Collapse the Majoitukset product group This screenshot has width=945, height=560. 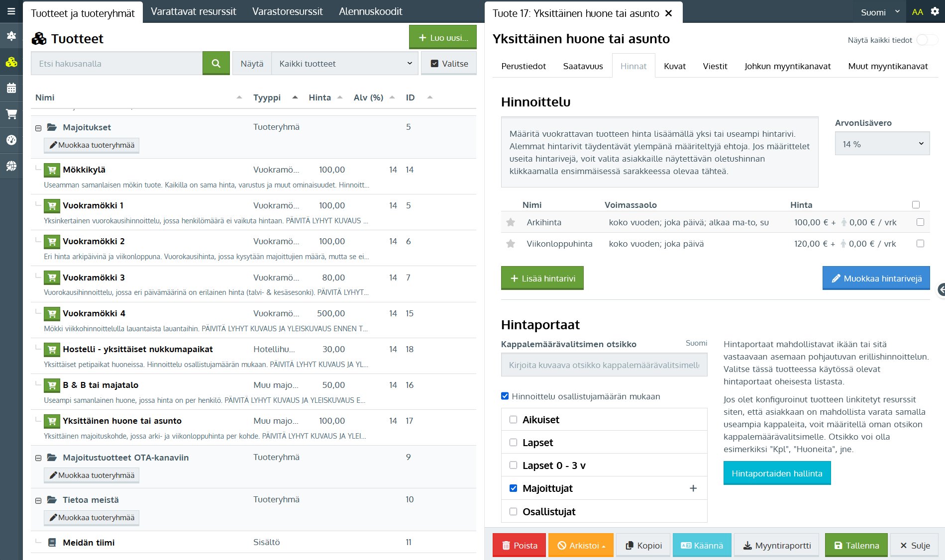(x=38, y=128)
